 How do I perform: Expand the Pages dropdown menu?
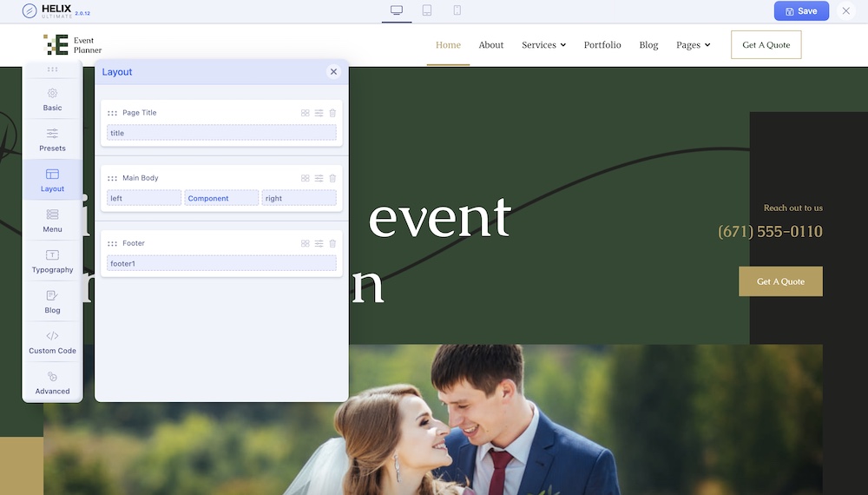coord(693,45)
